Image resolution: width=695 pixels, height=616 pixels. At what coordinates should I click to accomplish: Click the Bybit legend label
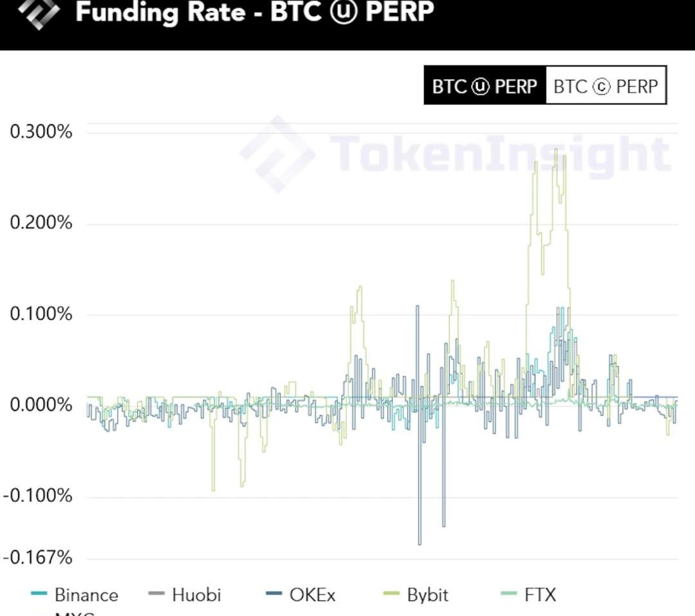pos(427,595)
